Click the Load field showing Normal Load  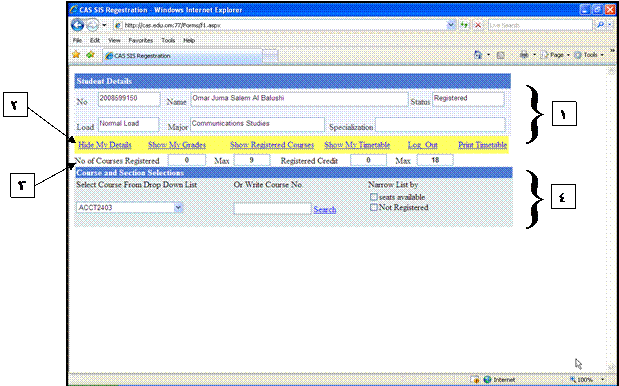[128, 124]
